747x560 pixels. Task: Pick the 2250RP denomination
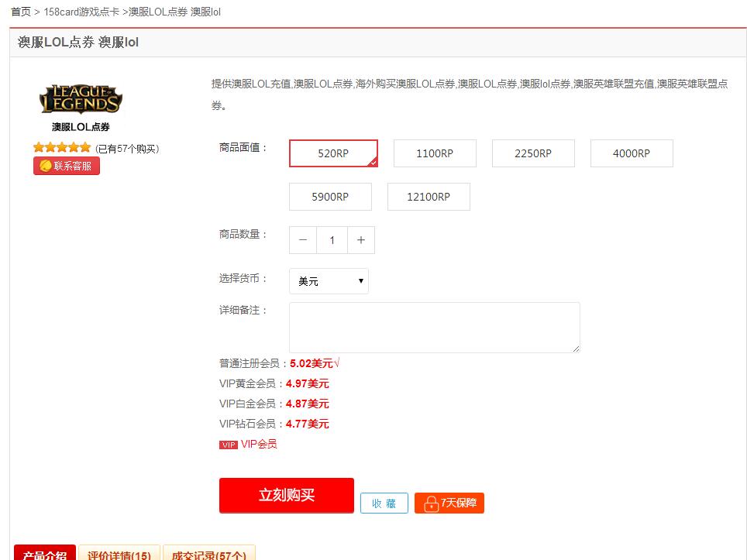click(x=533, y=153)
